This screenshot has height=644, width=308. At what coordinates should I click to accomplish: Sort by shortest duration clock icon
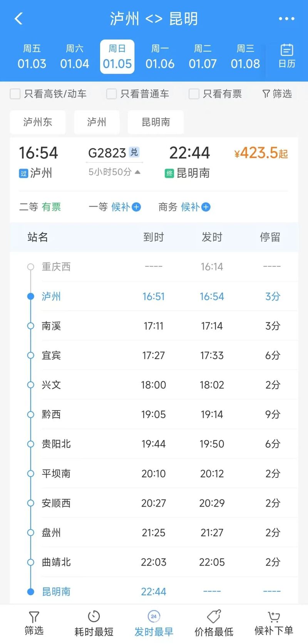(94, 616)
